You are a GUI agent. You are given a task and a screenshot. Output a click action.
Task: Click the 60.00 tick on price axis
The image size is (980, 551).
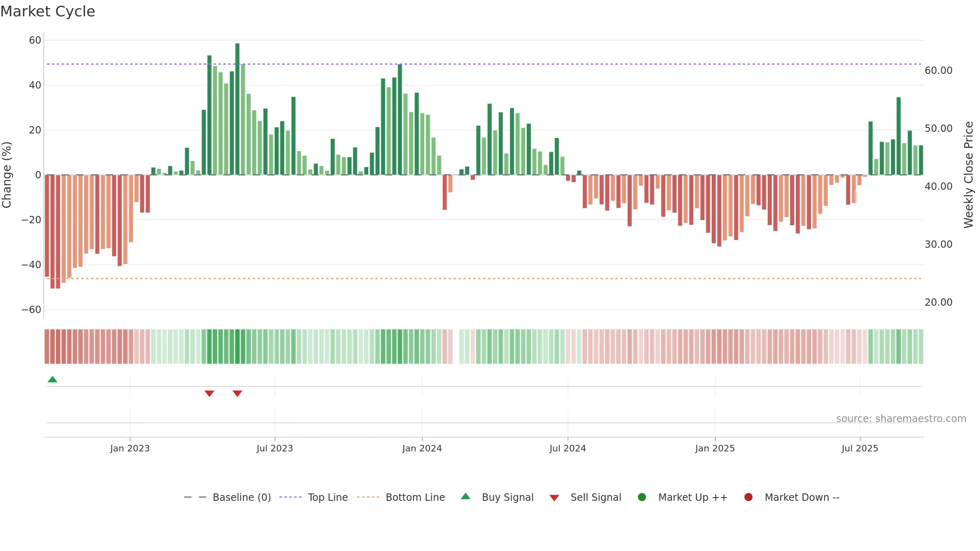[938, 71]
